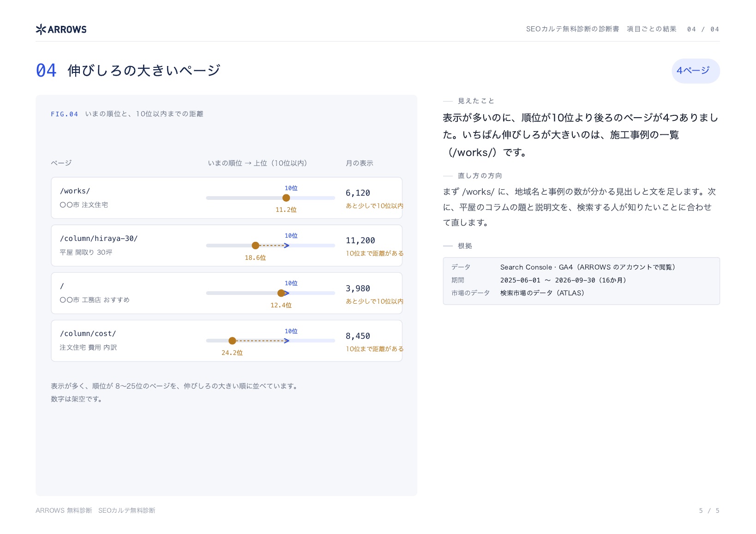
Task: Click the 6,120 monthly impressions value
Action: (358, 193)
